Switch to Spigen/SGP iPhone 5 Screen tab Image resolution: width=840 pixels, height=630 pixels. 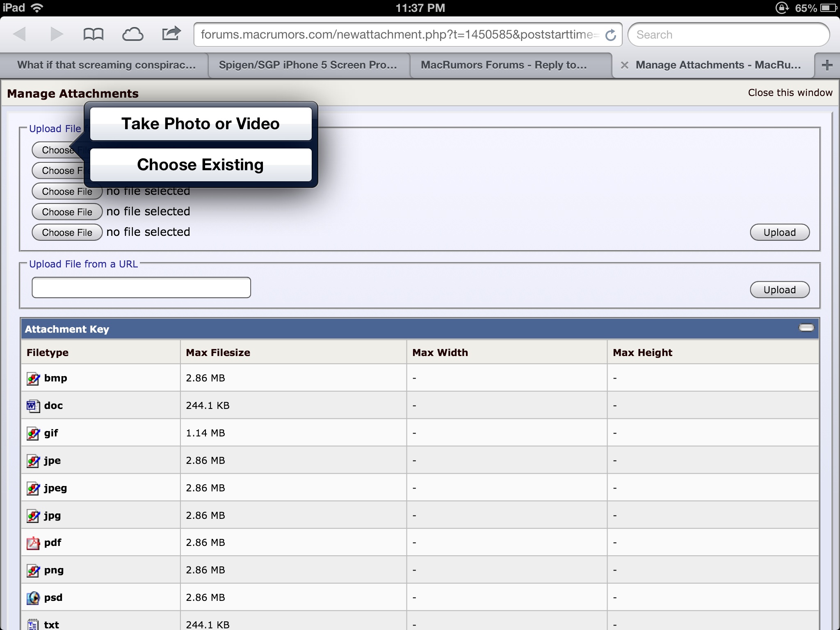[x=308, y=65]
